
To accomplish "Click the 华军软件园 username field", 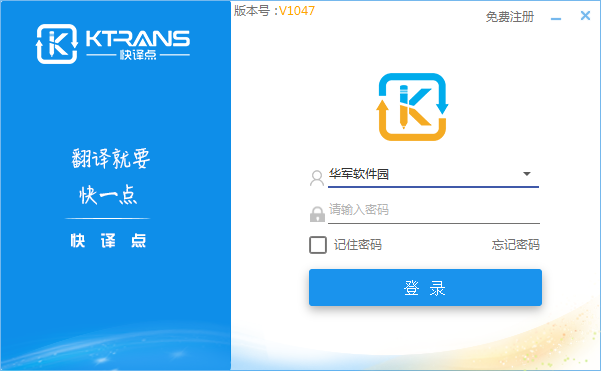I will pyautogui.click(x=433, y=174).
